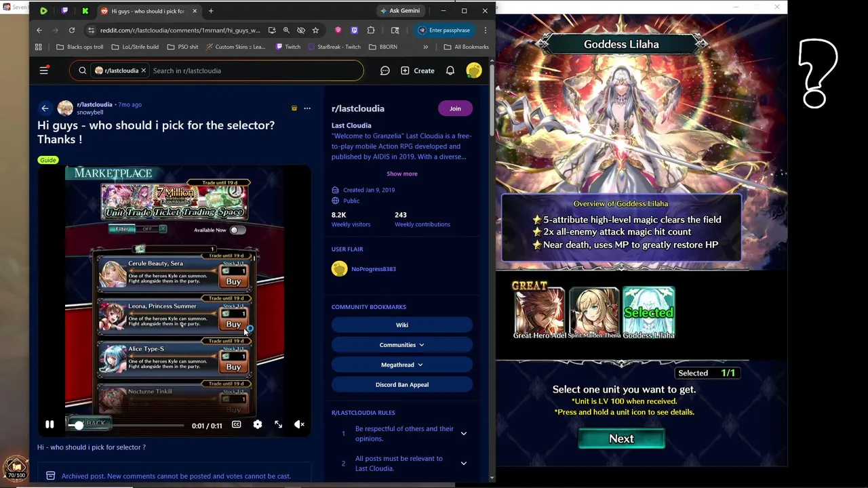The width and height of the screenshot is (868, 488).
Task: Open StarBreak - Twitch bookmark
Action: (334, 47)
